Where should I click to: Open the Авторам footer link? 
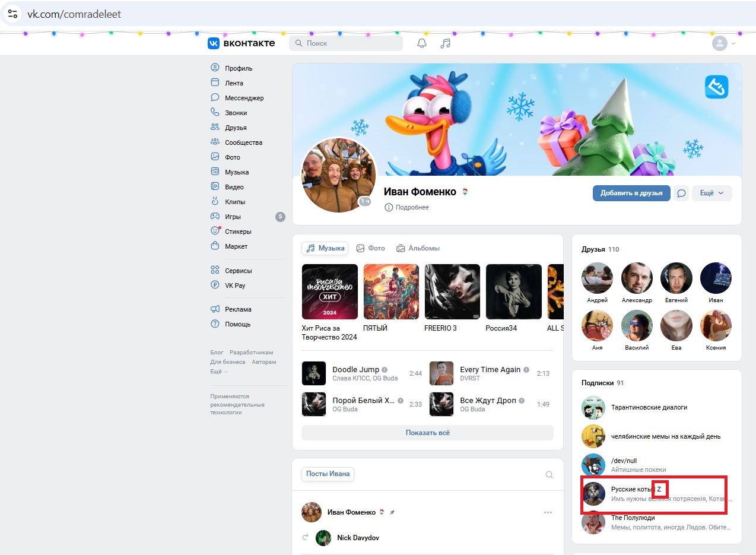click(x=264, y=362)
